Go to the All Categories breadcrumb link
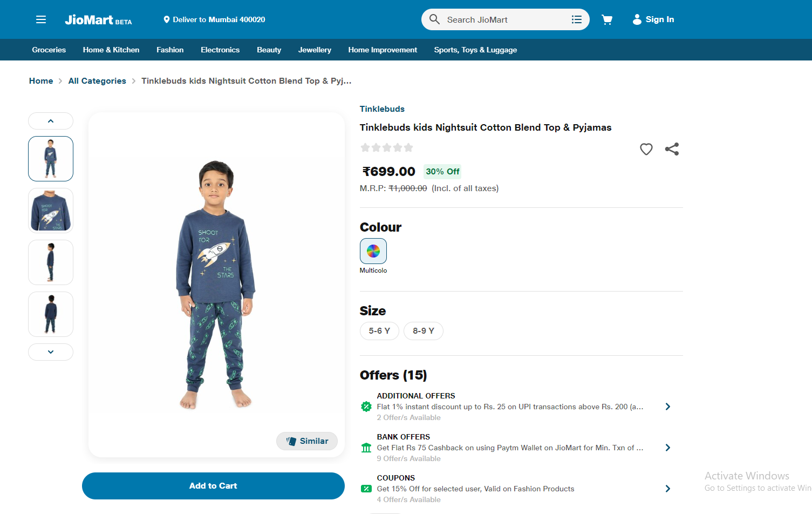Viewport: 812px width, 514px height. pyautogui.click(x=97, y=81)
